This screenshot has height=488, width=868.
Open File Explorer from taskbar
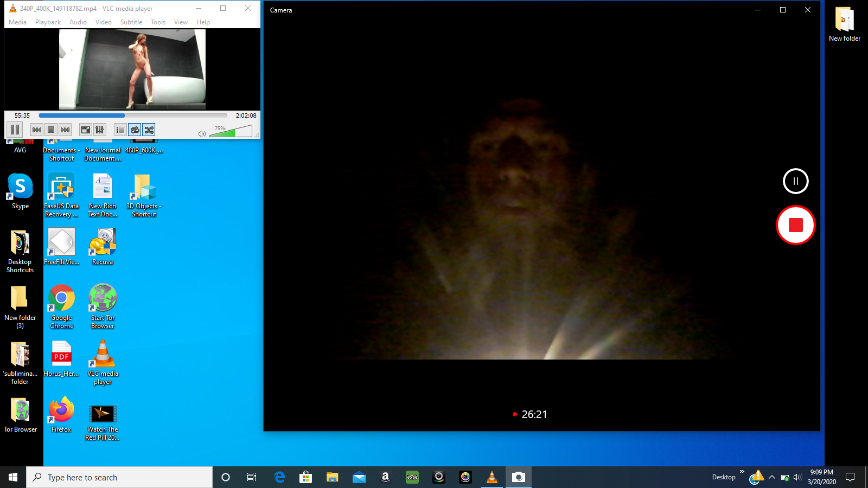coord(333,477)
